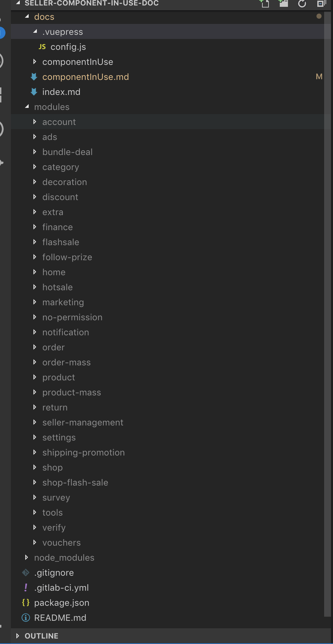Refresh the Explorer file tree
Screen dimensions: 333x644
click(x=302, y=3)
